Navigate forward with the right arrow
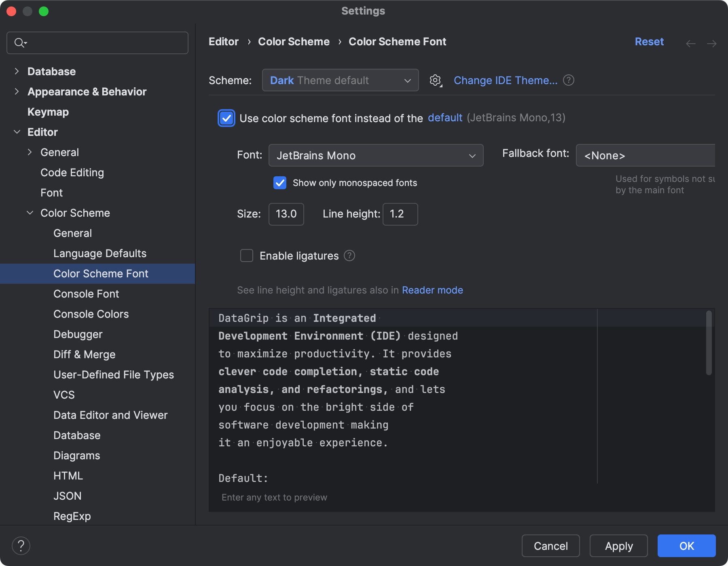This screenshot has height=566, width=728. point(712,43)
